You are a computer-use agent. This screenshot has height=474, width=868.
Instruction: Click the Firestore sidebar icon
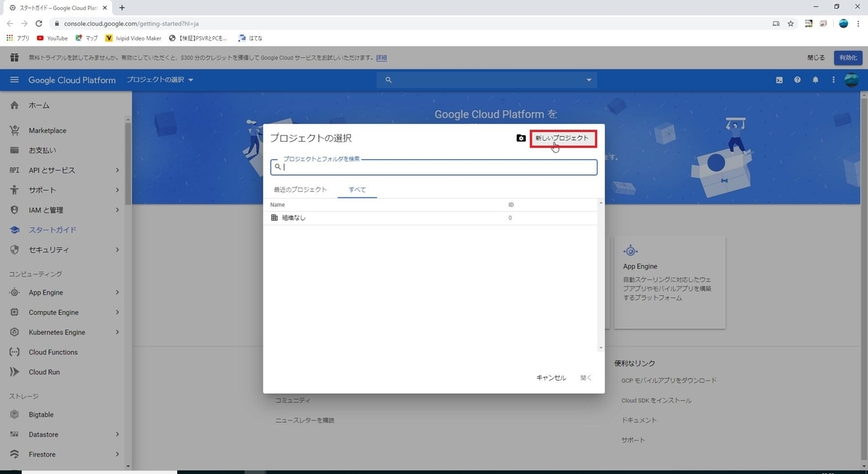click(14, 454)
